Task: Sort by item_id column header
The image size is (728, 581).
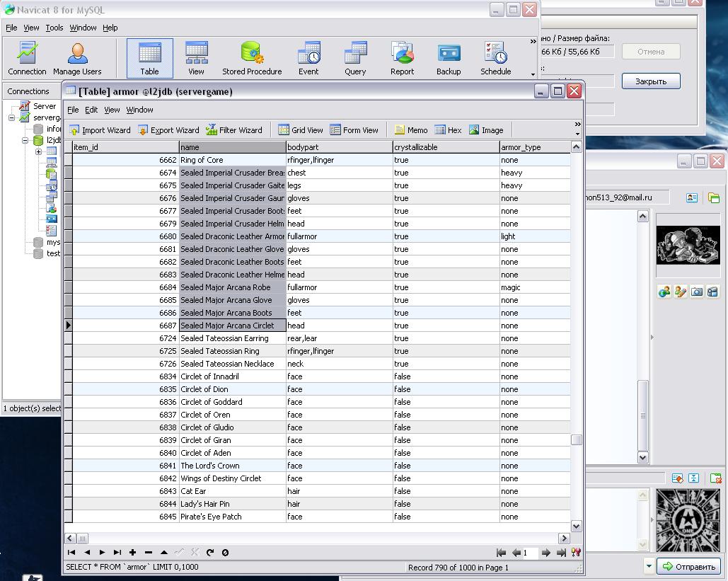Action: [125, 147]
